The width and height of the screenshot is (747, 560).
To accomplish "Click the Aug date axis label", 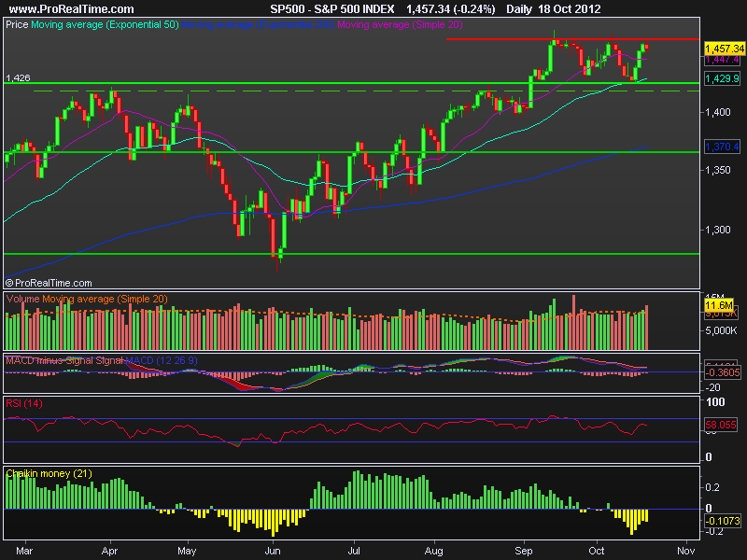I will [x=433, y=551].
